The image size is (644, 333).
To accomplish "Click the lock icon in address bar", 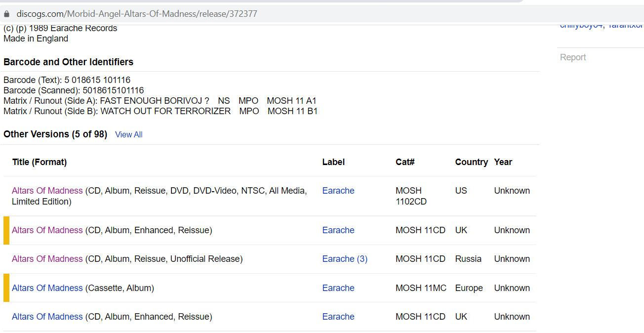I will (x=6, y=14).
